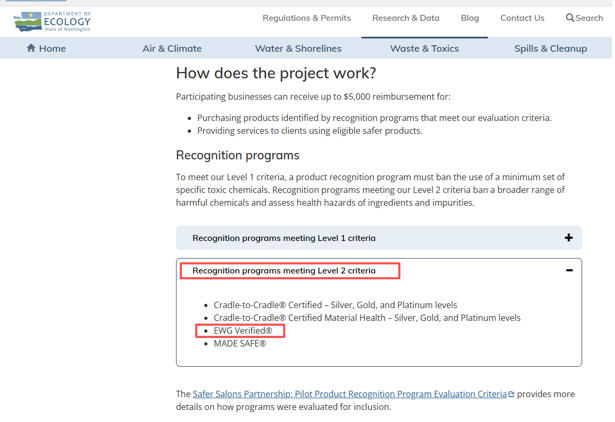Screen dimensions: 615x422
Task: Click 'Cradle-to-Cradle® Certified Material Health' list item
Action: [x=367, y=318]
